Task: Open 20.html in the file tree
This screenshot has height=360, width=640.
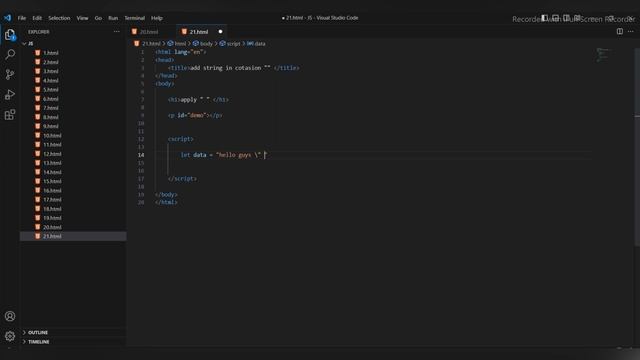Action: click(x=52, y=227)
